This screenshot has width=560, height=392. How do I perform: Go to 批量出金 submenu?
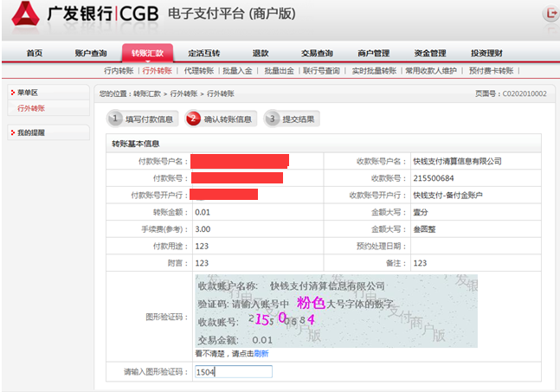279,71
